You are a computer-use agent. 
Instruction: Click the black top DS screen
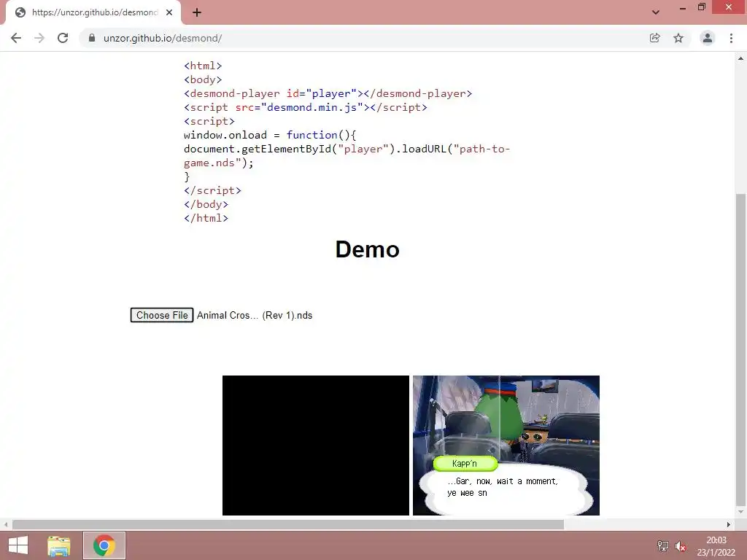[x=316, y=446]
